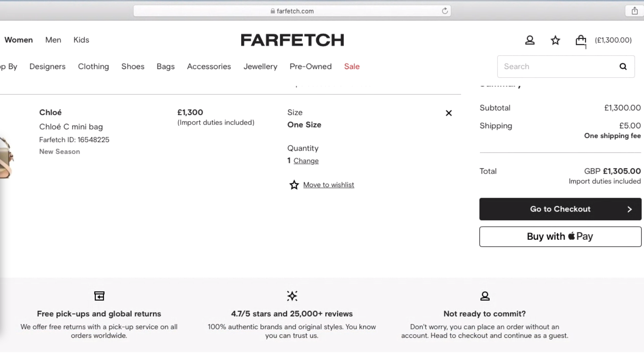Click the One Size value
Viewport: 644px width, 353px height.
(x=304, y=125)
